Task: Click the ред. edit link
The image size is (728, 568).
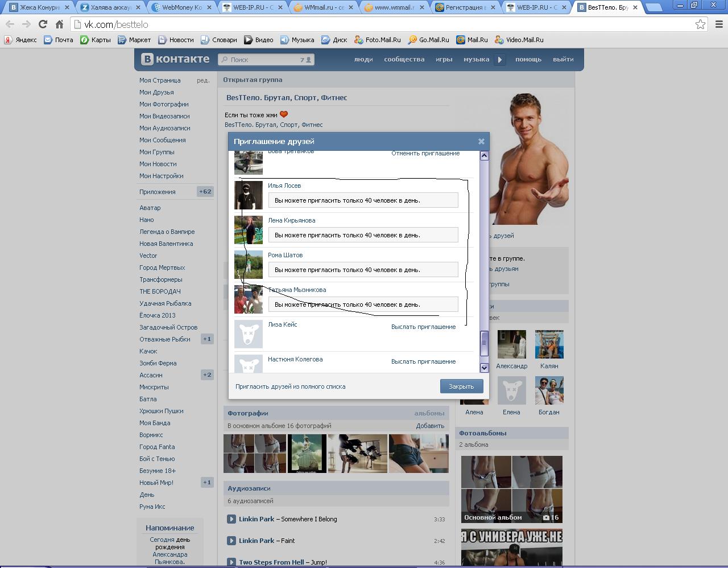Action: (203, 80)
